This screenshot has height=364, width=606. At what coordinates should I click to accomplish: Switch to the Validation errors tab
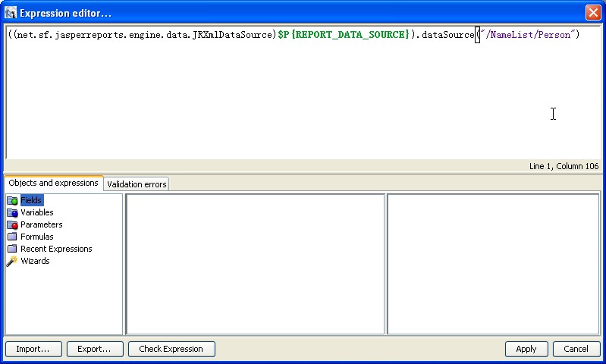tap(137, 184)
